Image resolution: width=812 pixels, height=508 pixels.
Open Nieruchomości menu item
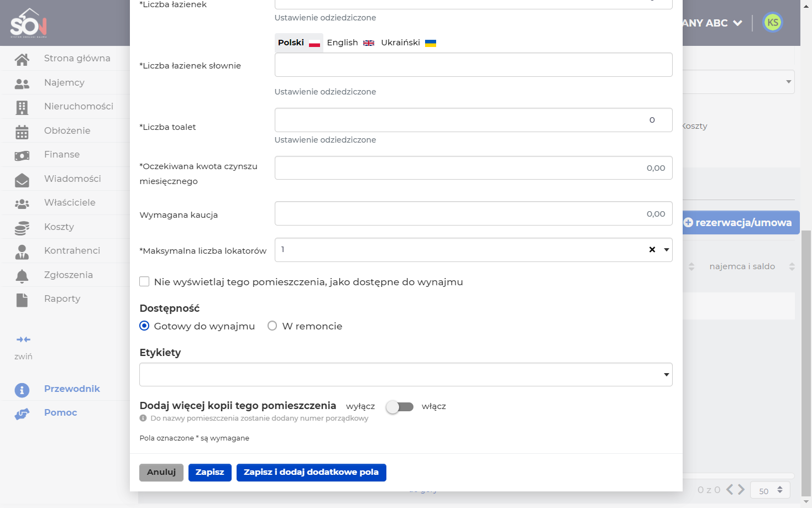click(78, 106)
